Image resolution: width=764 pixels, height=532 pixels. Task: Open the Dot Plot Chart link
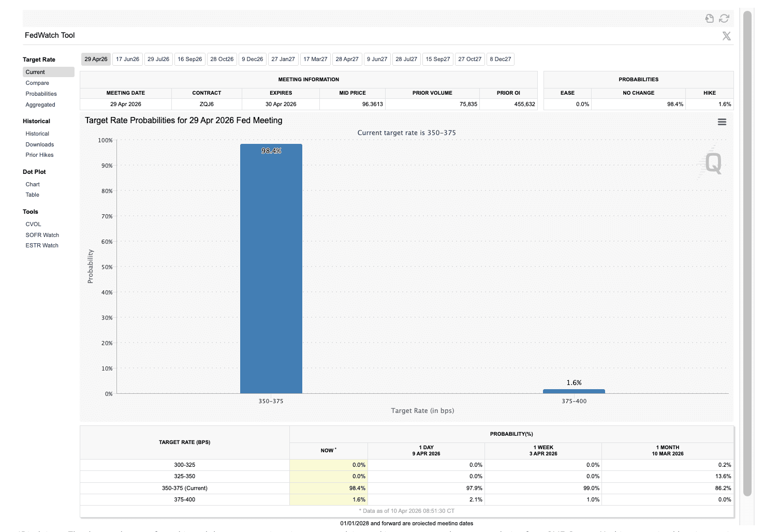coord(33,184)
